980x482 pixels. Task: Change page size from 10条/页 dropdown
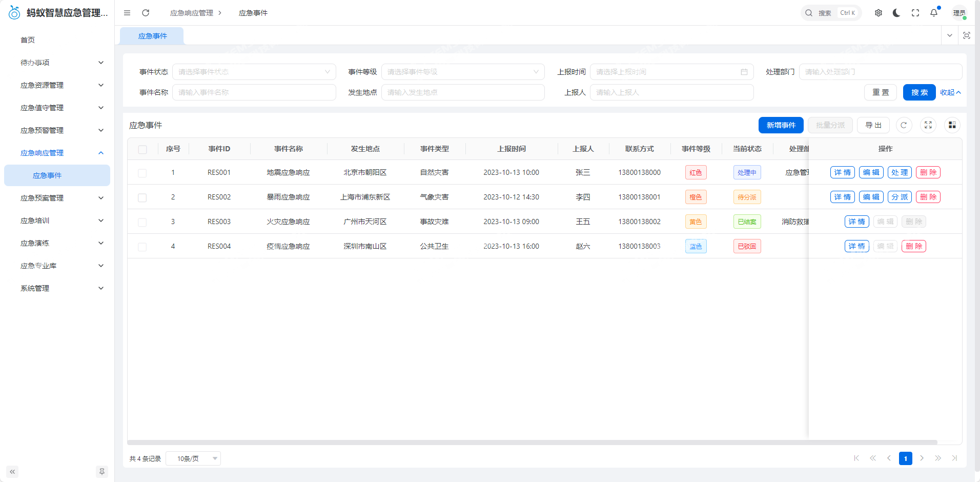pyautogui.click(x=193, y=458)
